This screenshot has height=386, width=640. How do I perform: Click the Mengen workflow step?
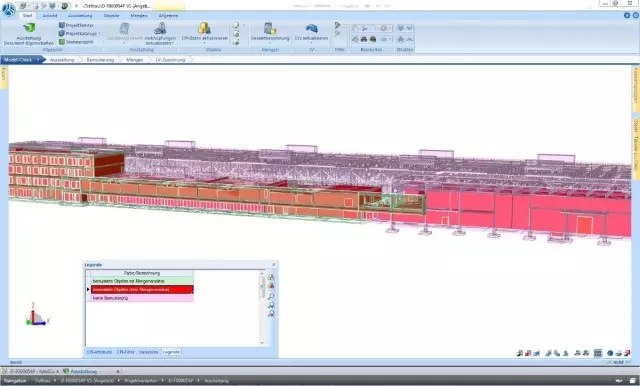click(135, 60)
